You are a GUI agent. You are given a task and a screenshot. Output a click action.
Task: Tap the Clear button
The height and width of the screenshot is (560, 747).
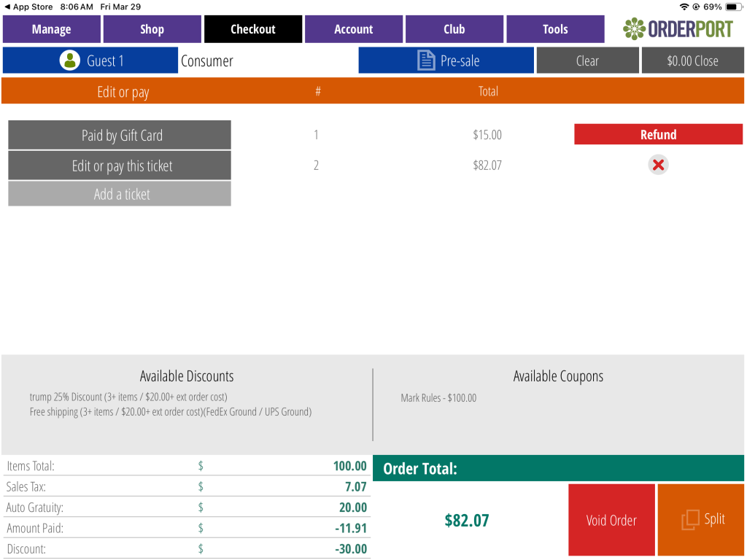[587, 61]
